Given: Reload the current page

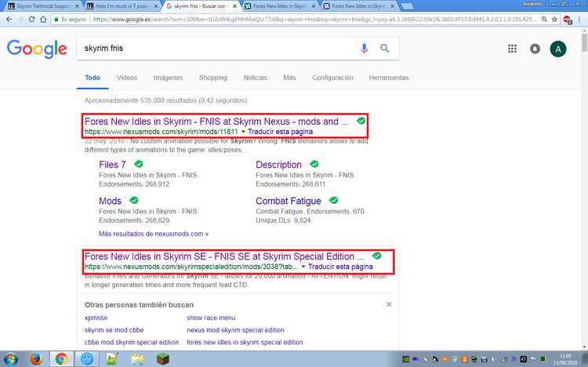Looking at the screenshot, I should pyautogui.click(x=32, y=19).
